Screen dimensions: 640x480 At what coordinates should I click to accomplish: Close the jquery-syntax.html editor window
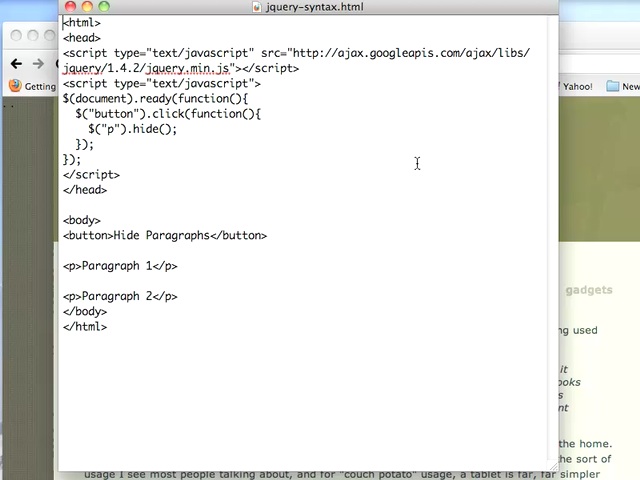click(70, 6)
